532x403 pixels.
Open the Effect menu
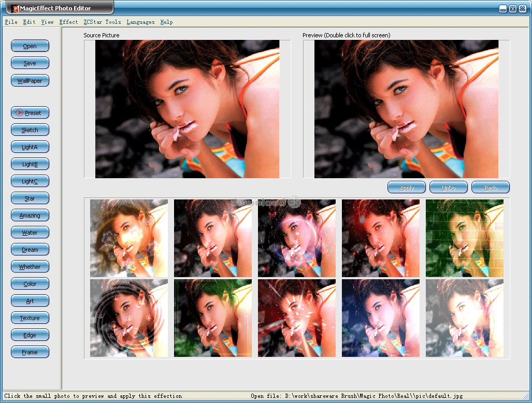(68, 22)
